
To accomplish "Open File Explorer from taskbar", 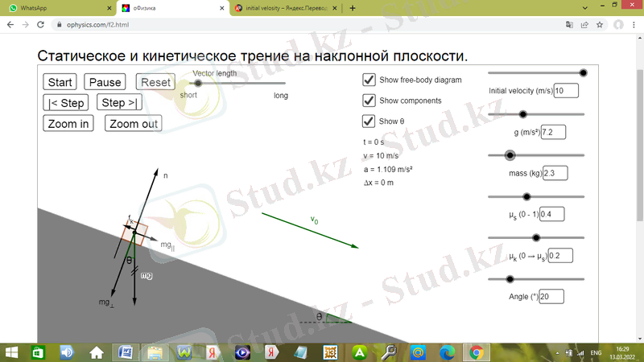I will pos(155,352).
